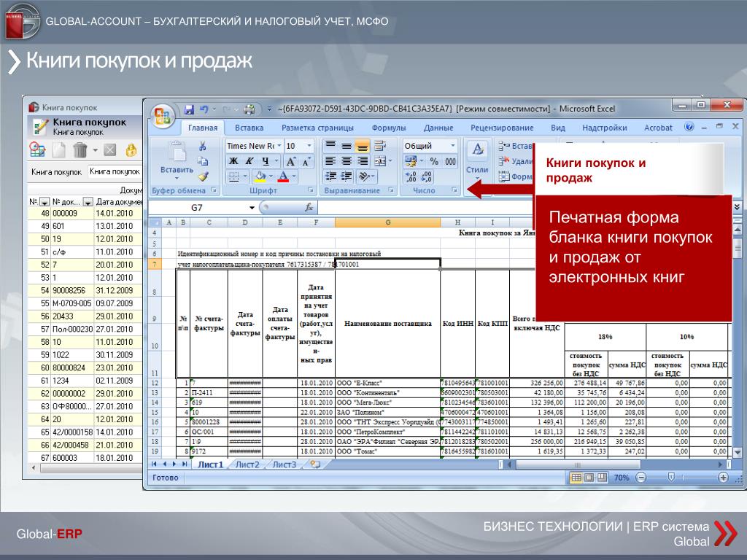747x560 pixels.
Task: Switch to sheet Лист3
Action: click(284, 464)
